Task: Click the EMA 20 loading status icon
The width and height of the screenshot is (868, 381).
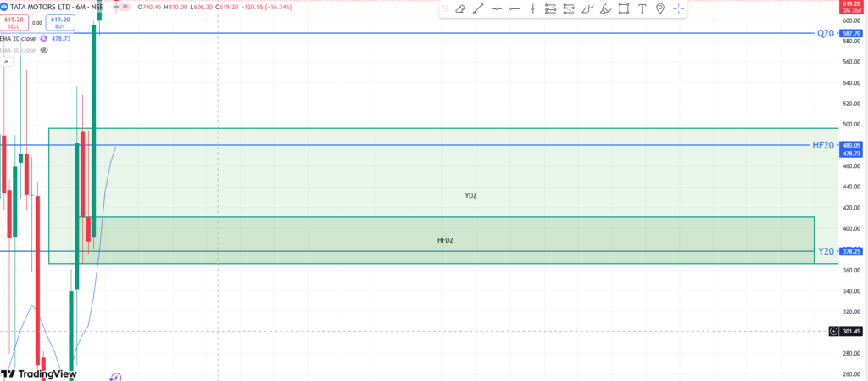Action: coord(43,39)
